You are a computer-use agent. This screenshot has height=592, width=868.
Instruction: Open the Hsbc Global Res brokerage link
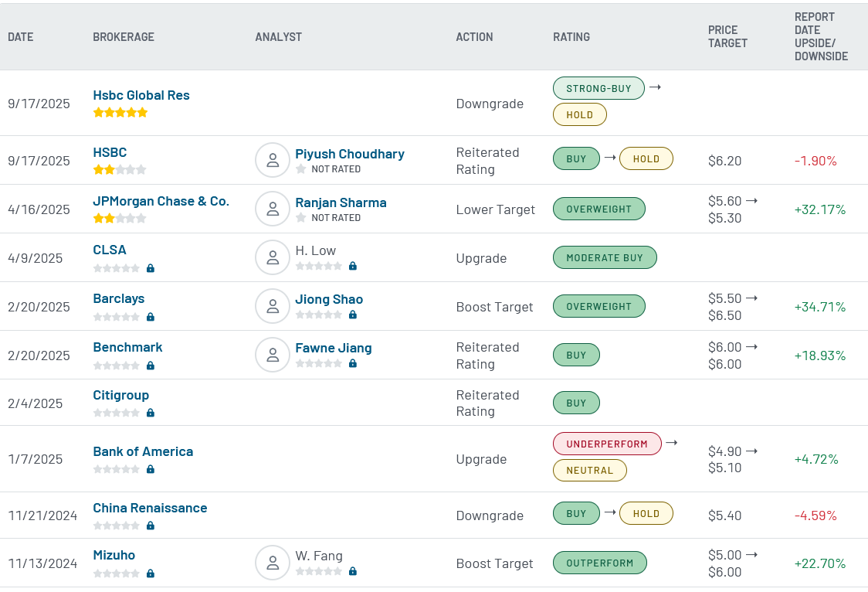click(141, 95)
